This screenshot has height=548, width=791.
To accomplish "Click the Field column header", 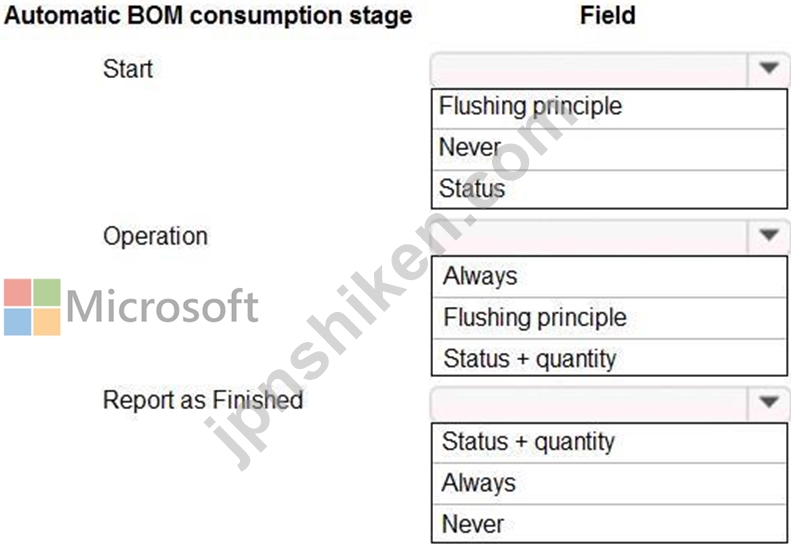I will point(607,15).
